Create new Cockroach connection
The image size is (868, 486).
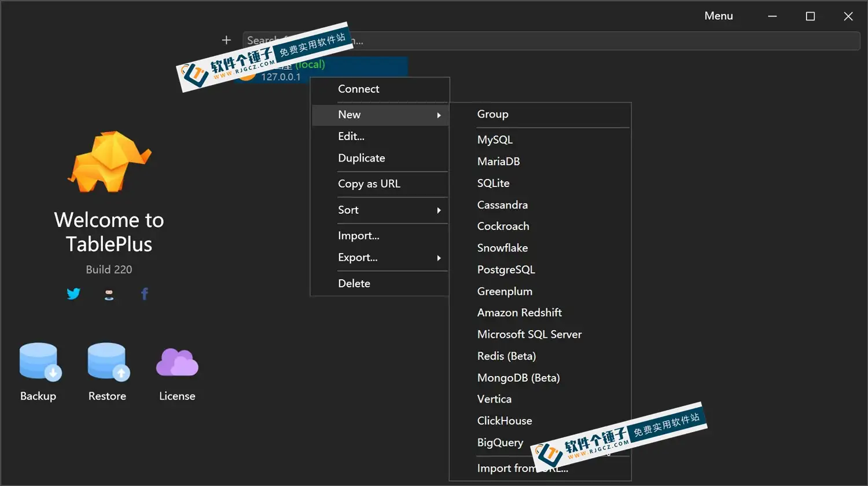tap(540, 226)
